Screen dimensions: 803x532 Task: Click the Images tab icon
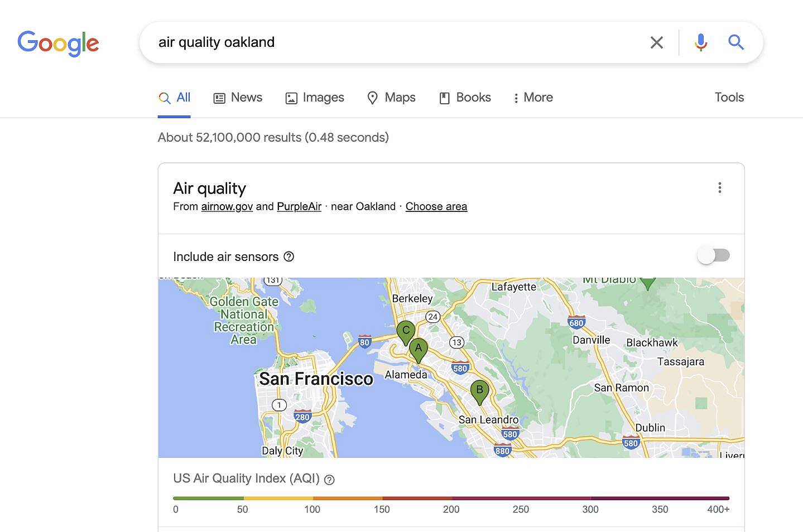click(291, 97)
